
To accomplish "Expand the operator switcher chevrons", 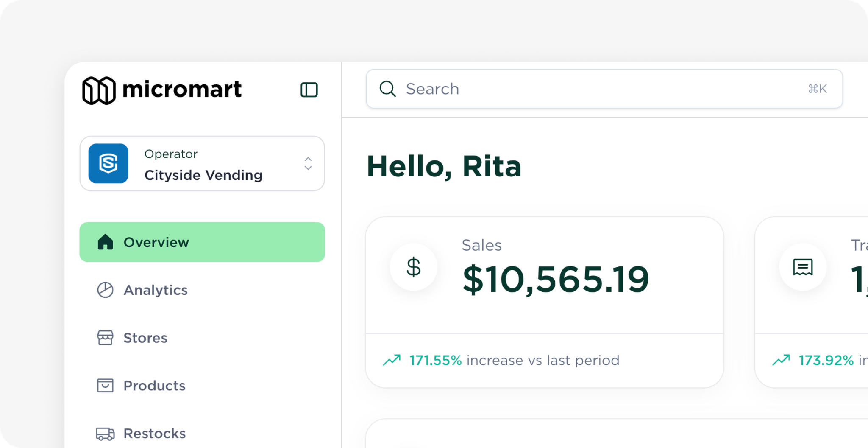I will coord(308,163).
